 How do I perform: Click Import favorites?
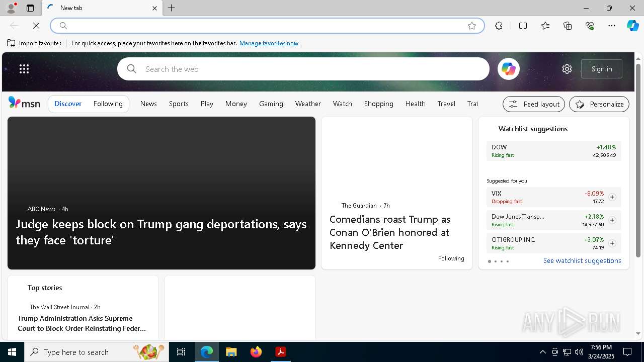[x=34, y=43]
